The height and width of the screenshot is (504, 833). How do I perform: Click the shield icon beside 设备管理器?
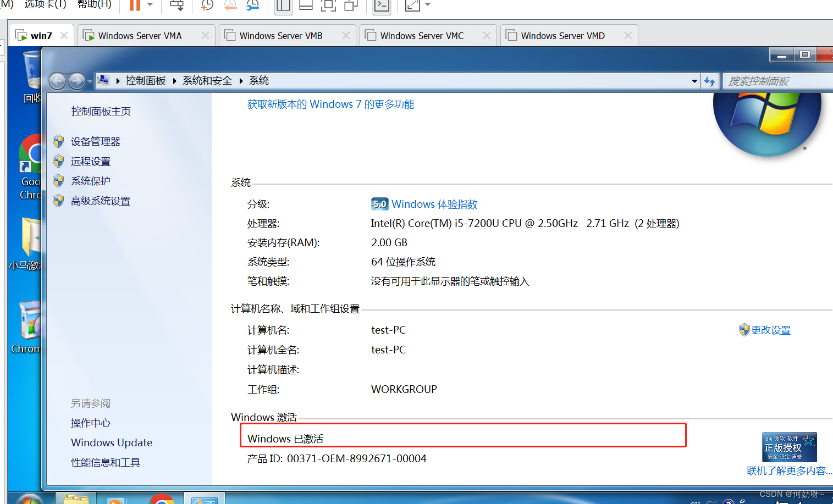tap(58, 141)
